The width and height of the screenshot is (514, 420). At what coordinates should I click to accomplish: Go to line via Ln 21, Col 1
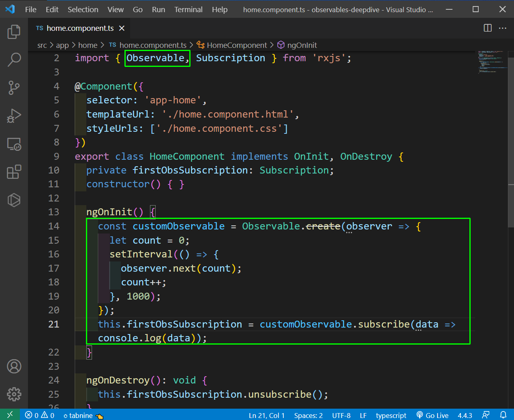pyautogui.click(x=267, y=415)
